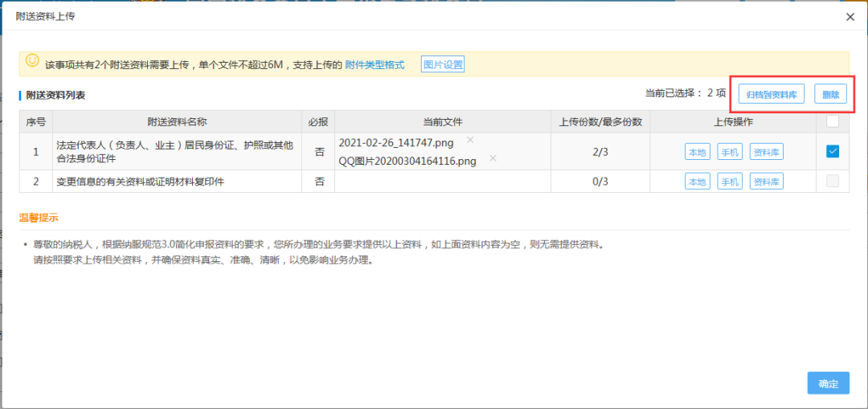This screenshot has height=409, width=868.
Task: Remove file QQ图片20200304164116.png with its x icon
Action: click(x=493, y=158)
